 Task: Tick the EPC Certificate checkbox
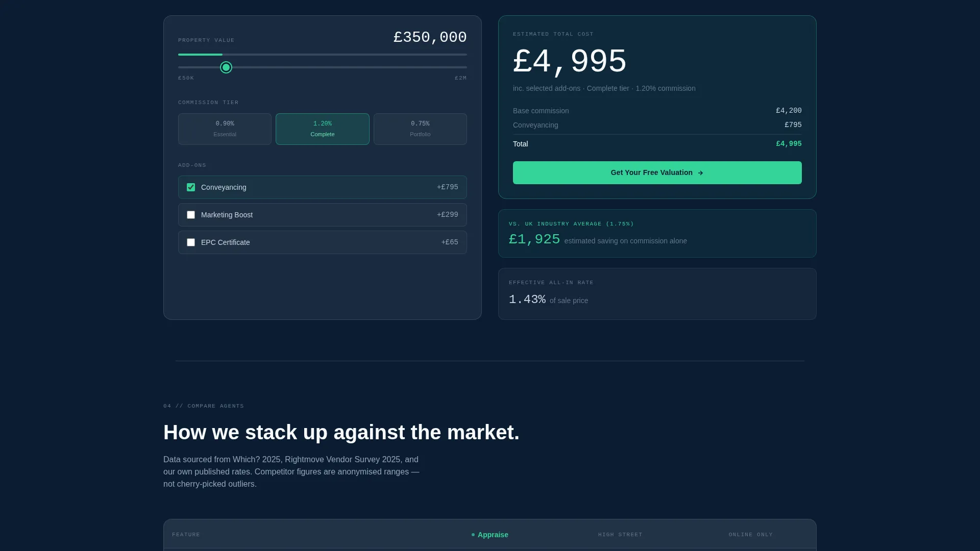[x=191, y=242]
